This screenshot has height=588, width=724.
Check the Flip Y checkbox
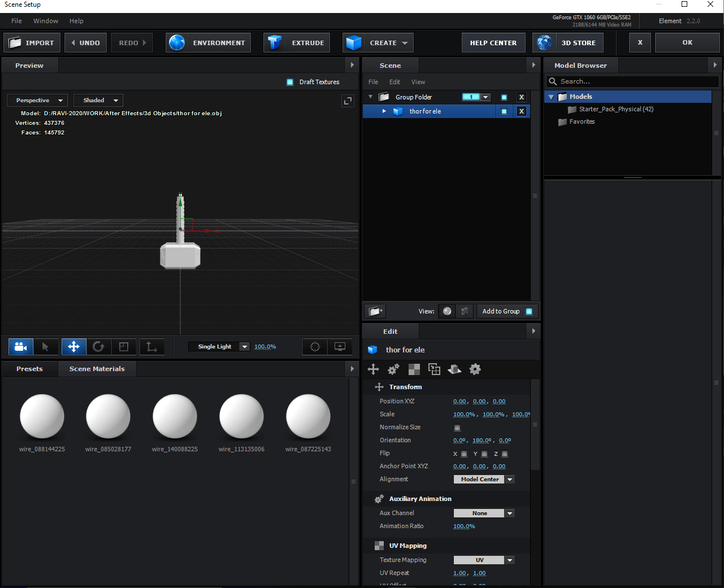[484, 454]
